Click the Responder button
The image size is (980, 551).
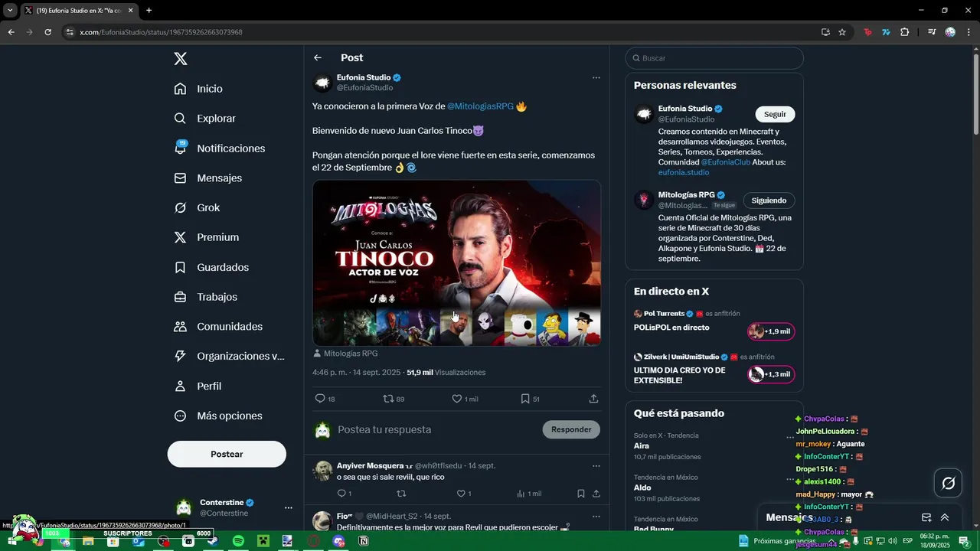coord(571,429)
